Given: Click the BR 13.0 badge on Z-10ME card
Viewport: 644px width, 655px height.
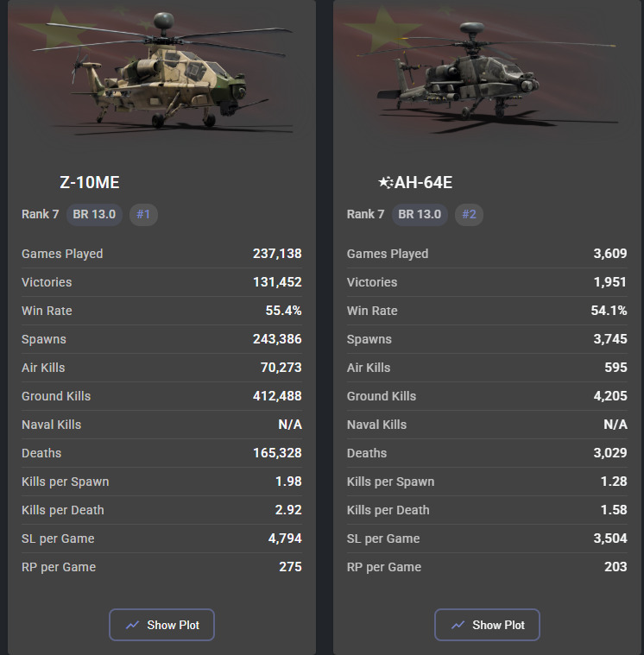Looking at the screenshot, I should tap(94, 214).
